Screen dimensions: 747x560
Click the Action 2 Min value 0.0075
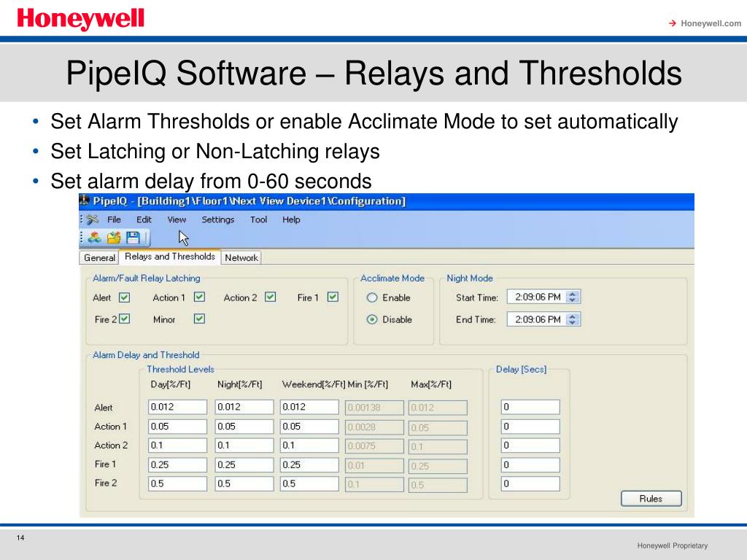374,447
